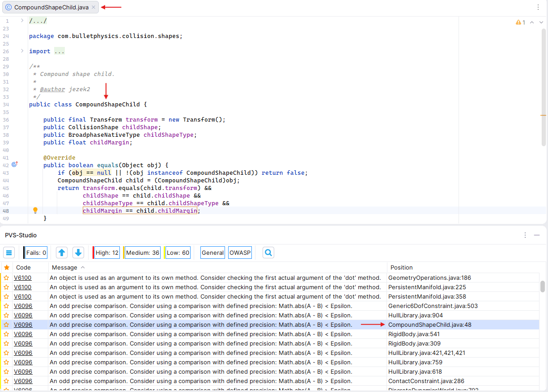Screen dimensions: 548x392
Task: Open search with the magnifier icon
Action: tap(268, 253)
